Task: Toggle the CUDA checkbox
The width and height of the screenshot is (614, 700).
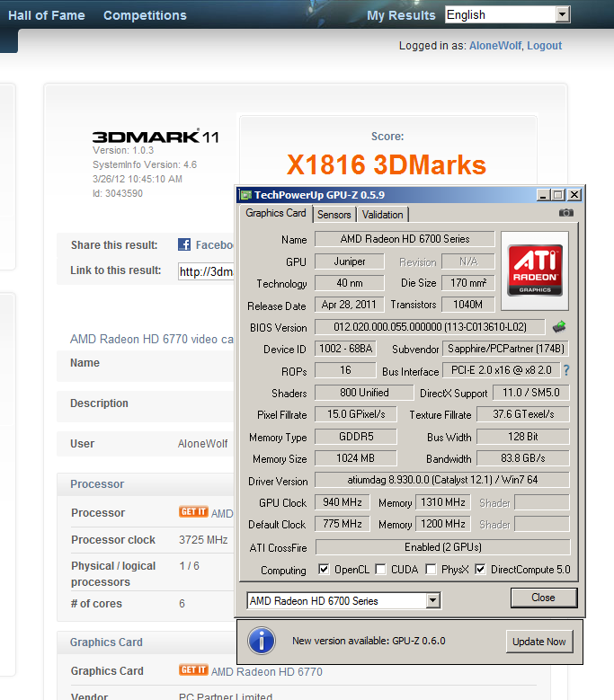Action: click(x=380, y=569)
